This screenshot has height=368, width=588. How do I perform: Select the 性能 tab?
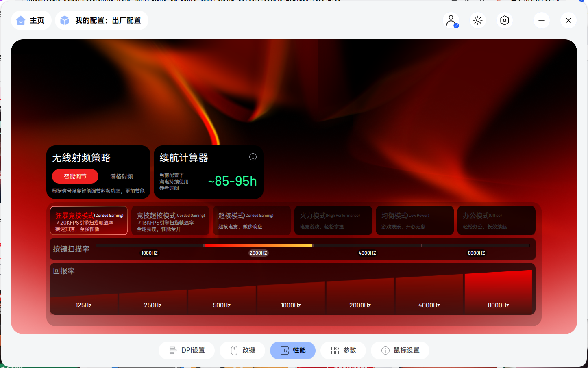(293, 351)
